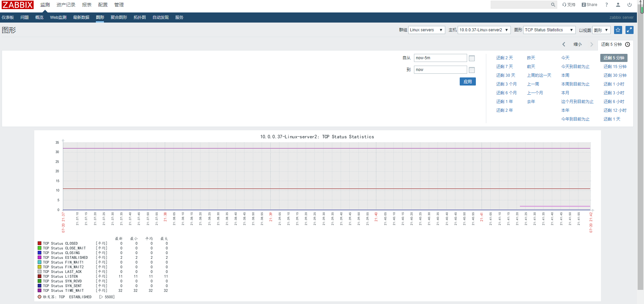The width and height of the screenshot is (644, 304).
Task: Open calendar picker for To field
Action: 472,70
